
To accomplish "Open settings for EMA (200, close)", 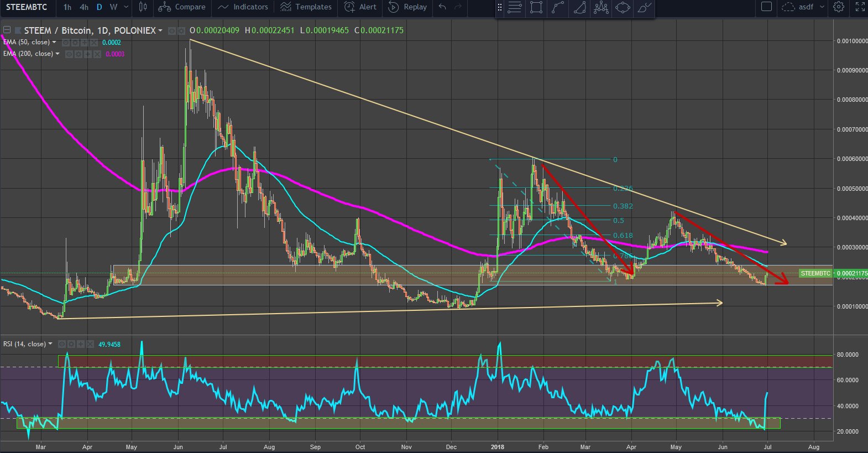I will (x=78, y=54).
